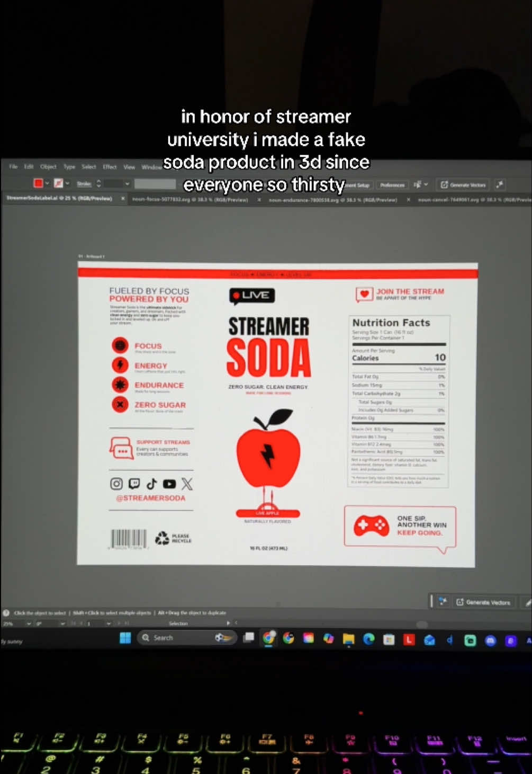Open Microsoft Edge from the taskbar
The height and width of the screenshot is (774, 532).
[369, 639]
